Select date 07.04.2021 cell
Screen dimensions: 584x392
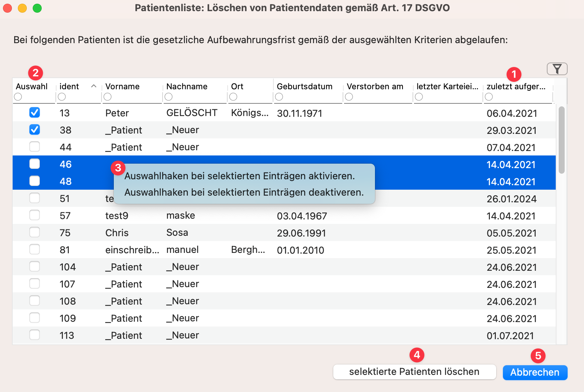(x=511, y=148)
